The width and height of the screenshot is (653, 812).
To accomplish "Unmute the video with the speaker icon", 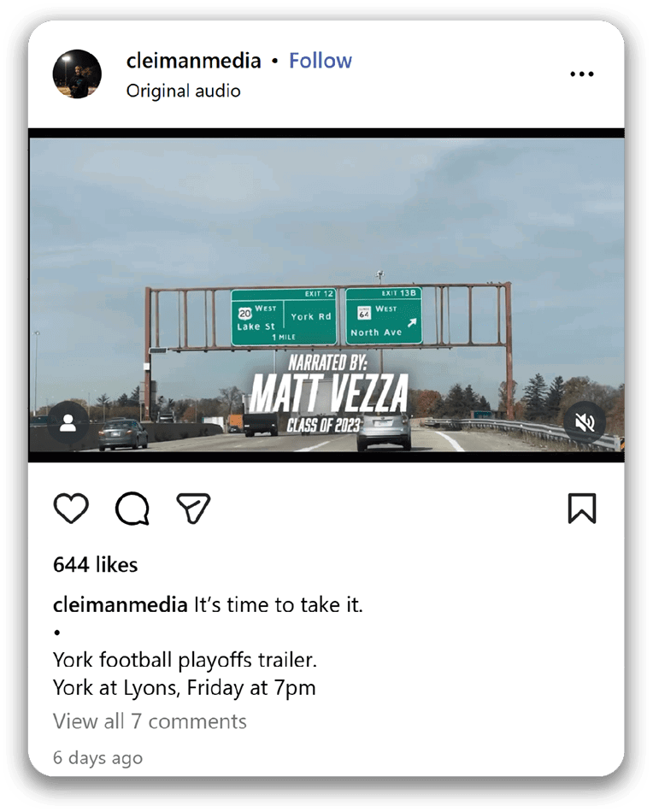I will click(585, 423).
